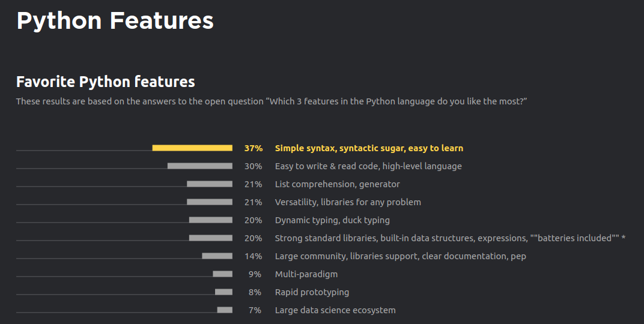644x324 pixels.
Task: Click the 9% value for Multi-paradigm
Action: pos(255,274)
